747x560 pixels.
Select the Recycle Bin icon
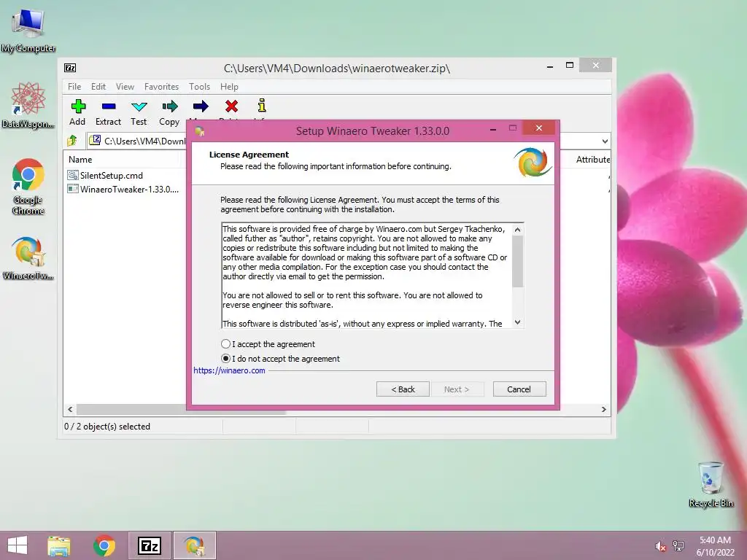[x=711, y=484]
